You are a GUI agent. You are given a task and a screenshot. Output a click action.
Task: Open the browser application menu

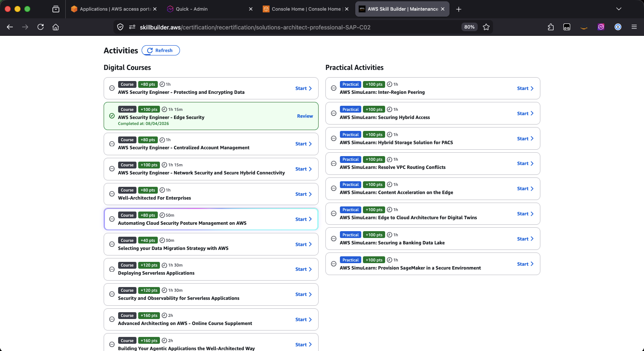tap(634, 27)
